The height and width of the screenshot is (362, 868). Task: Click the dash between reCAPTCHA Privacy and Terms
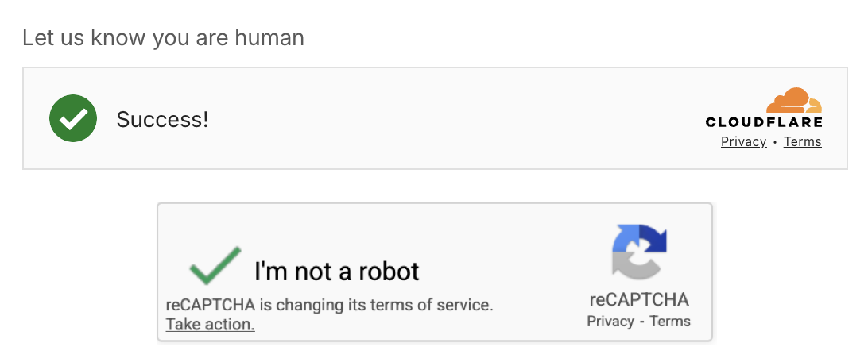(641, 322)
